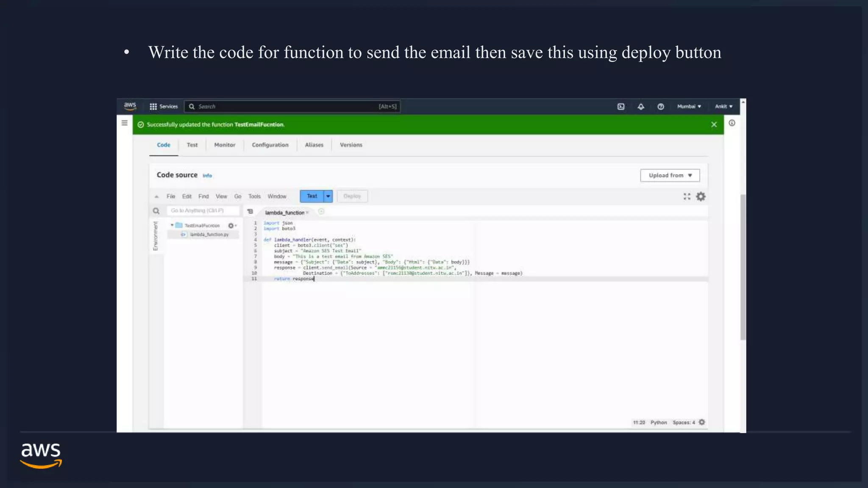Toggle fullscreen editor icon
This screenshot has height=488, width=868.
coord(687,197)
